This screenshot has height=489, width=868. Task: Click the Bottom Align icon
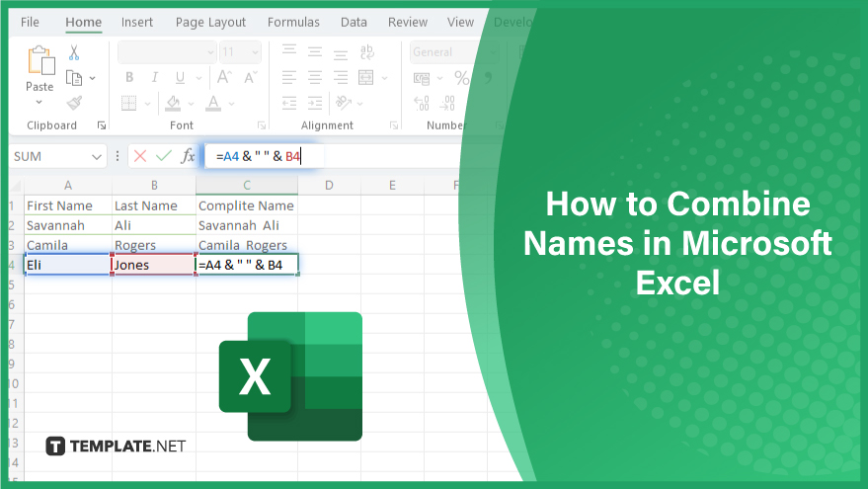coord(341,52)
